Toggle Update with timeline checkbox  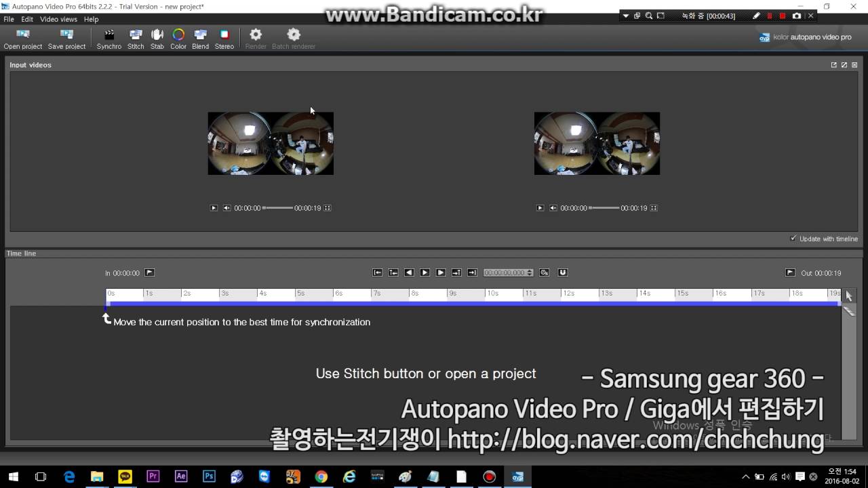[x=793, y=239]
